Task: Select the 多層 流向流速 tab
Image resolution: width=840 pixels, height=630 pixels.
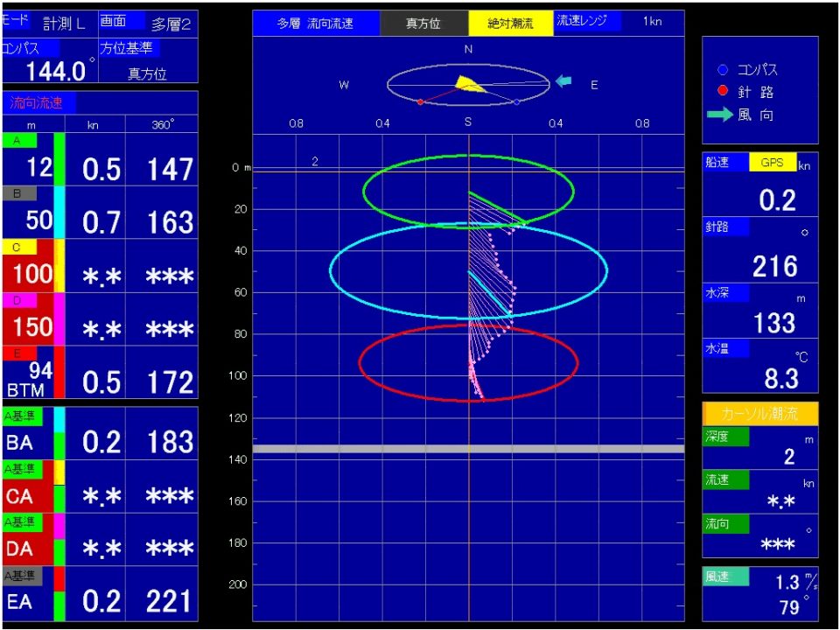Action: click(x=316, y=24)
